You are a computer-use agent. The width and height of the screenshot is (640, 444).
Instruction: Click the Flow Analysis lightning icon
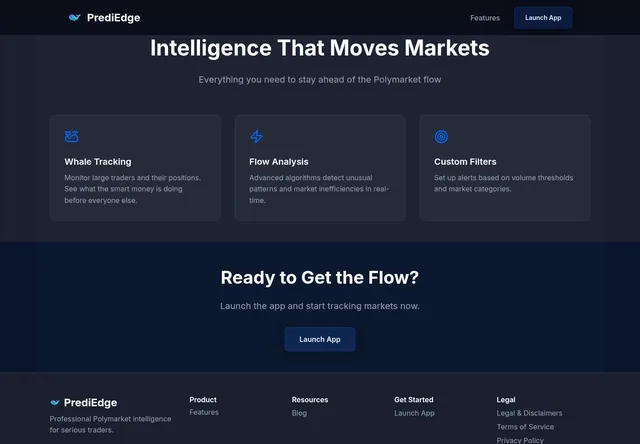pos(256,136)
